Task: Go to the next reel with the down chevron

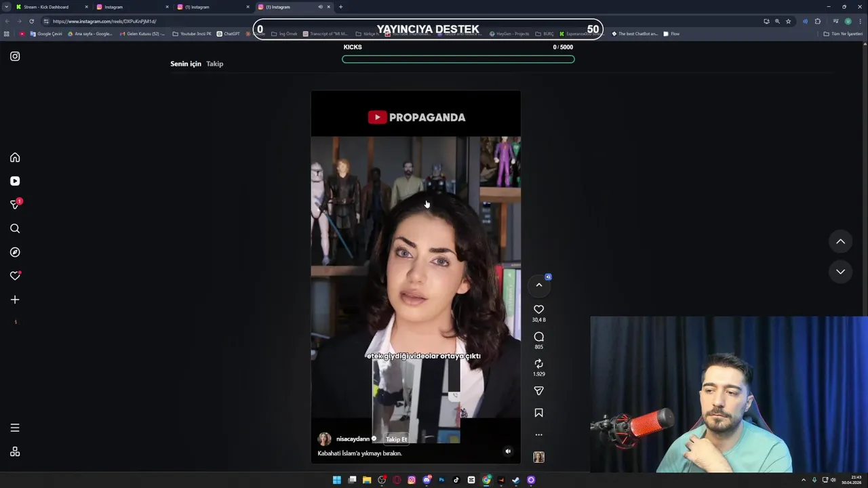Action: [840, 272]
